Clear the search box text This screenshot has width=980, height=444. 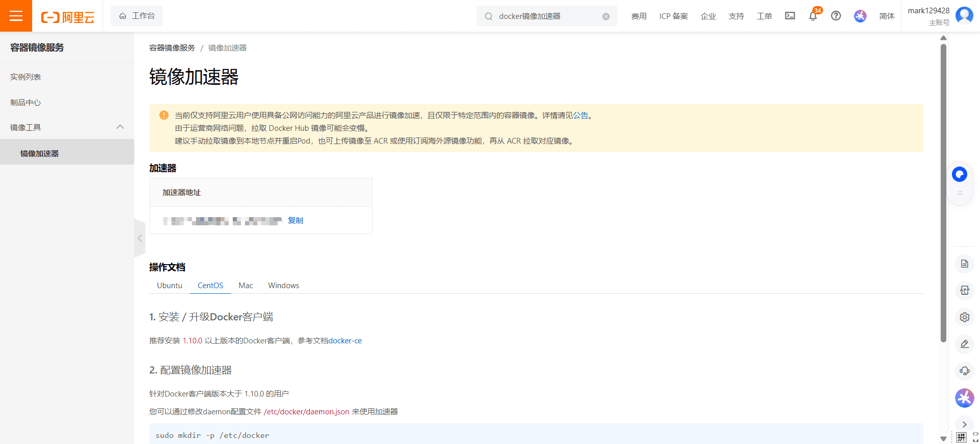click(x=606, y=16)
